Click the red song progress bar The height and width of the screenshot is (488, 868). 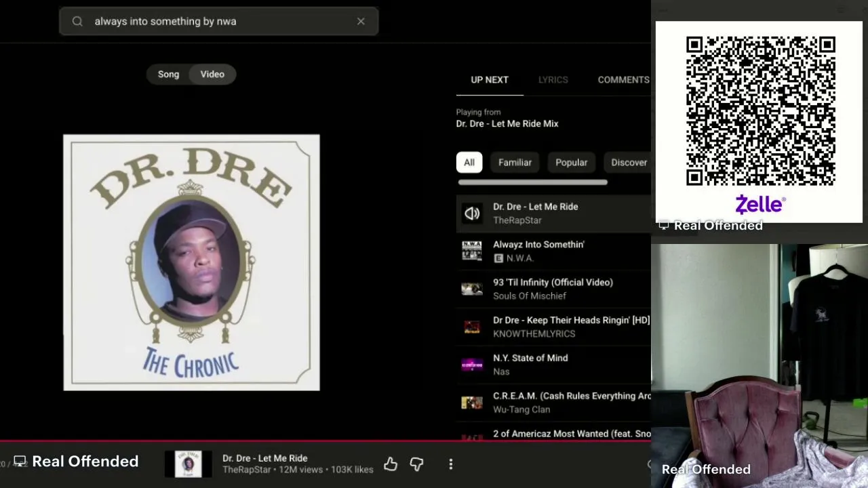point(325,441)
